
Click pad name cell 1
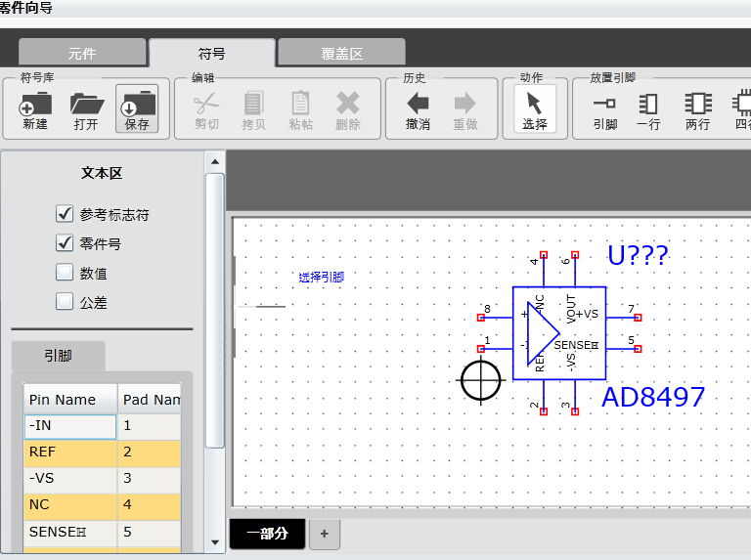click(150, 426)
